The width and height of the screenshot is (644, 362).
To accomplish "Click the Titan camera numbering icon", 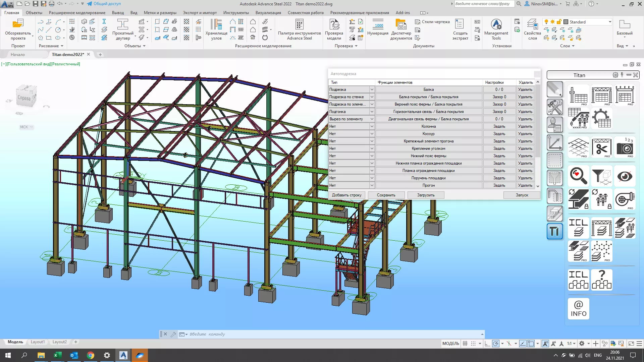I will coord(625,147).
